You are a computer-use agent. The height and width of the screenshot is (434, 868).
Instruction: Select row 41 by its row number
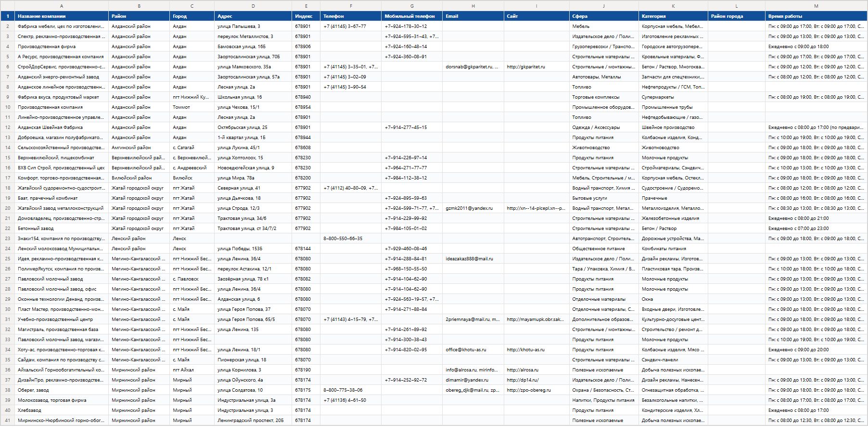[x=7, y=421]
